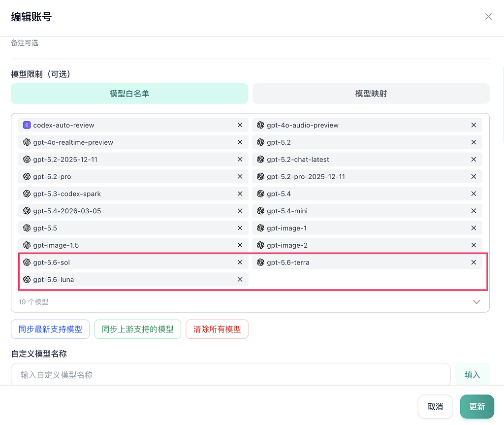The image size is (504, 425).
Task: Remove gpt-5.6-terra from whitelist
Action: tap(473, 262)
